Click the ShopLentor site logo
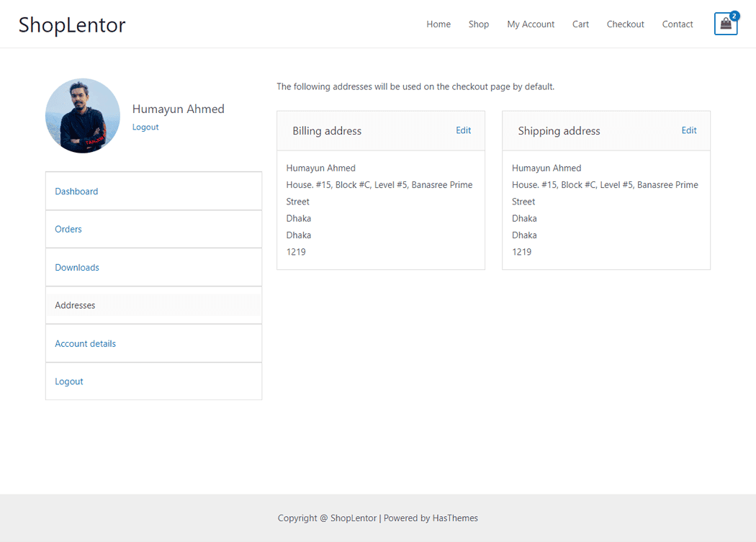The image size is (756, 542). (72, 24)
